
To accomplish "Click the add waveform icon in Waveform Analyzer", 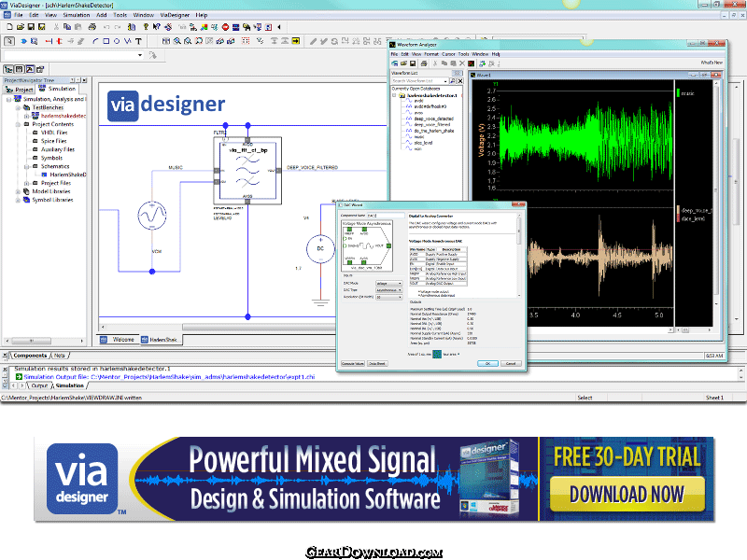I will point(482,63).
